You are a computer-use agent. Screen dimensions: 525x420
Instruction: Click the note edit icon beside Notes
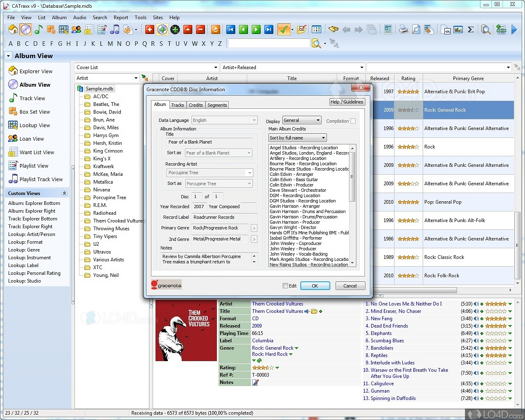click(255, 382)
